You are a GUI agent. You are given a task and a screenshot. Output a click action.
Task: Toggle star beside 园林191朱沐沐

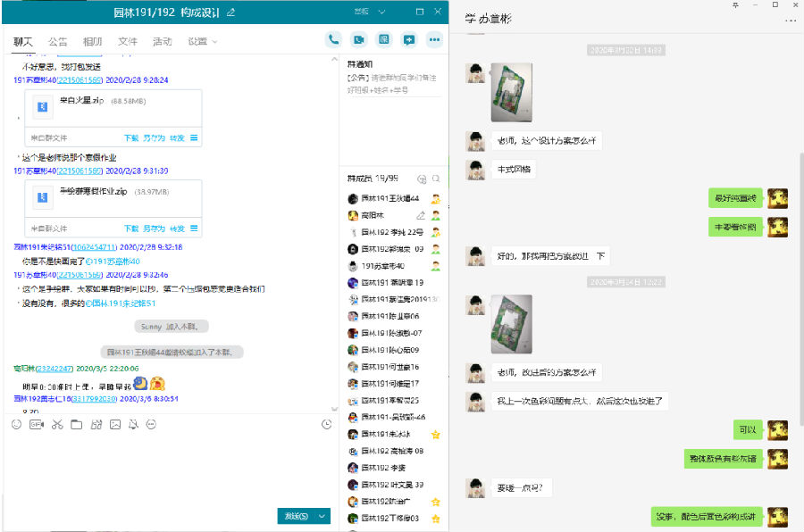click(x=435, y=434)
